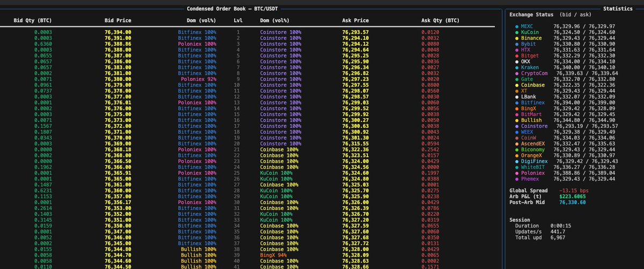Image resolution: width=644 pixels, height=269 pixels.
Task: Click bid quantity 0.6231
Action: [43, 191]
